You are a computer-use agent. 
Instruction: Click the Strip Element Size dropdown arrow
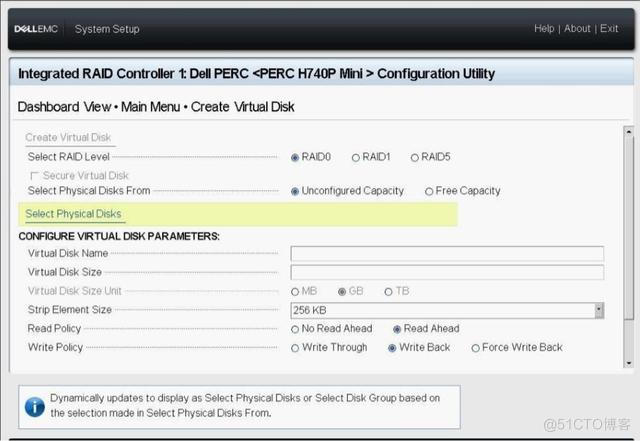pos(599,310)
